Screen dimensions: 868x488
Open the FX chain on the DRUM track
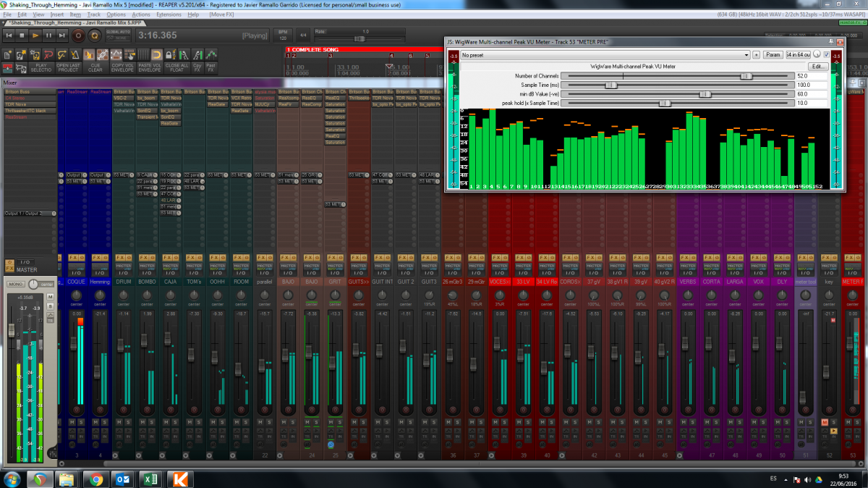119,258
